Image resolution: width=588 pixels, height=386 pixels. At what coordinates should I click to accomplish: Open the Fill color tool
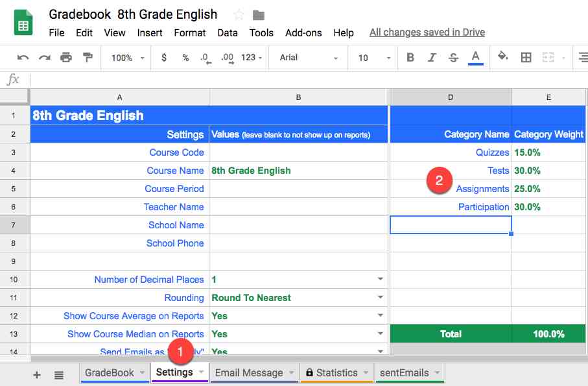coord(503,58)
